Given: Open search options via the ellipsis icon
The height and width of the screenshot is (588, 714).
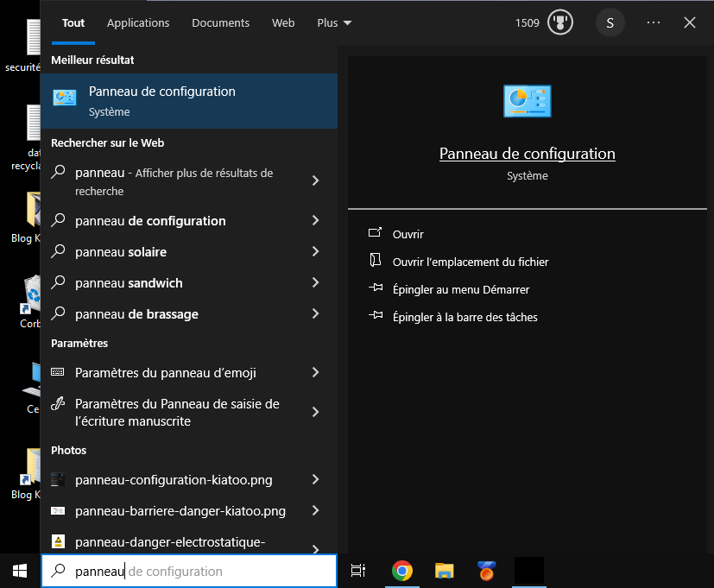Looking at the screenshot, I should click(x=652, y=22).
